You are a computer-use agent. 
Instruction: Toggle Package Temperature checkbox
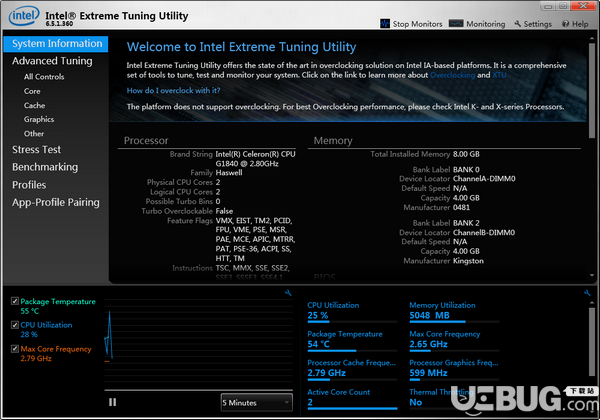tap(15, 301)
